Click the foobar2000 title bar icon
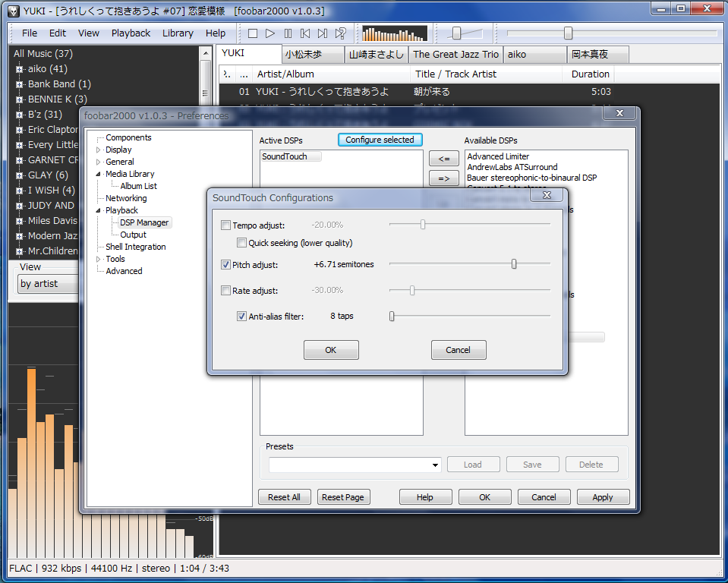 pyautogui.click(x=14, y=11)
